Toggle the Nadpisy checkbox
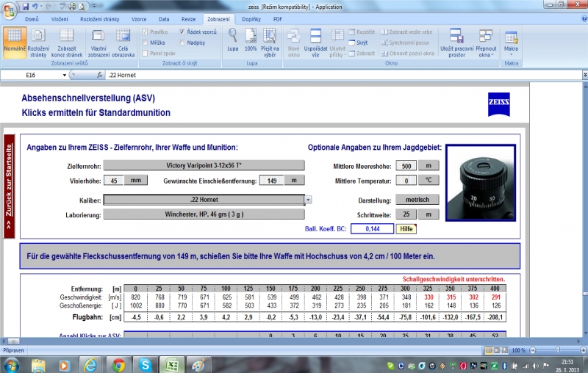Viewport: 588px width, 373px height. (182, 43)
